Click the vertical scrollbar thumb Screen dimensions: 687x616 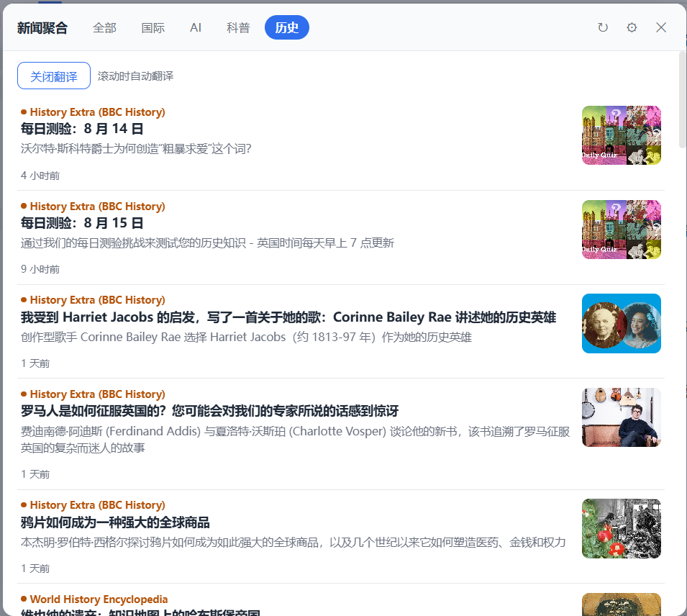[683, 99]
